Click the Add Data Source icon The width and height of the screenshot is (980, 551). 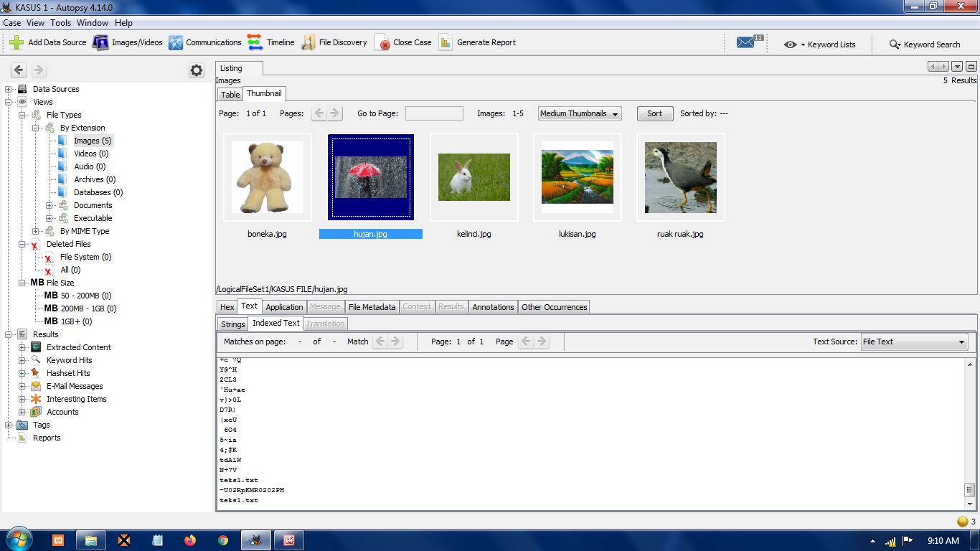[17, 42]
